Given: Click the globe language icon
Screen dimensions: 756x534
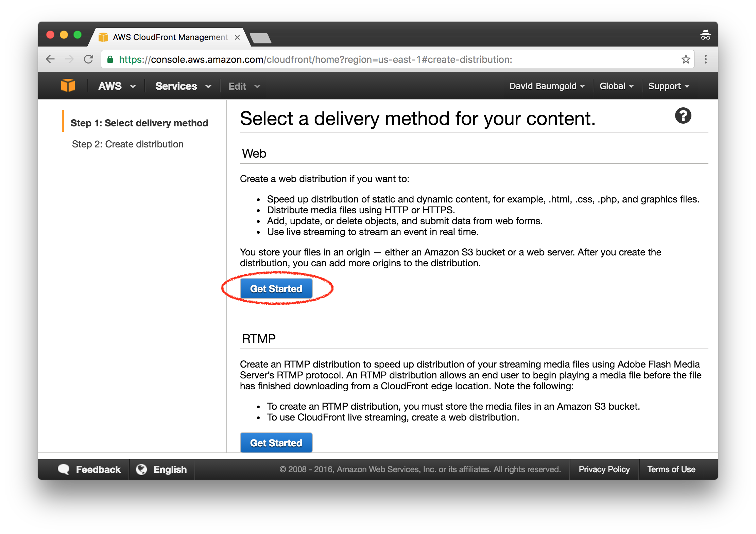Looking at the screenshot, I should click(x=141, y=469).
